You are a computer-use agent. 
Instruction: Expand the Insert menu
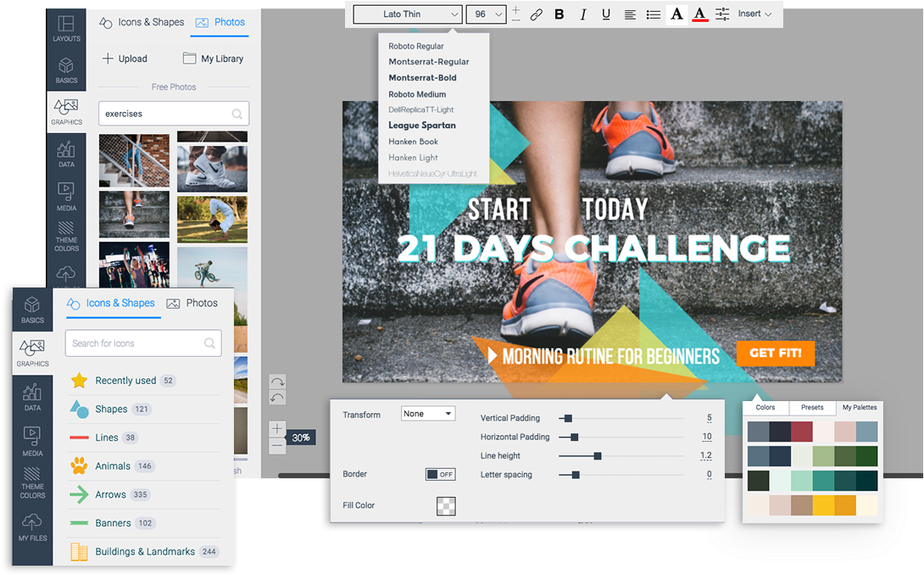(754, 14)
